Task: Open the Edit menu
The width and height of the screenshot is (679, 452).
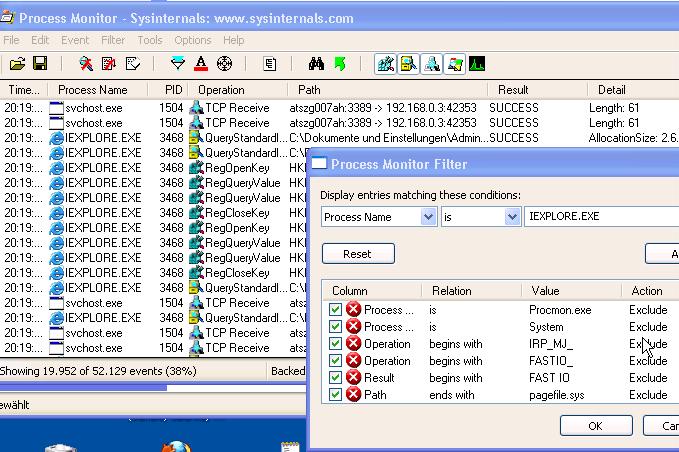Action: (x=40, y=40)
